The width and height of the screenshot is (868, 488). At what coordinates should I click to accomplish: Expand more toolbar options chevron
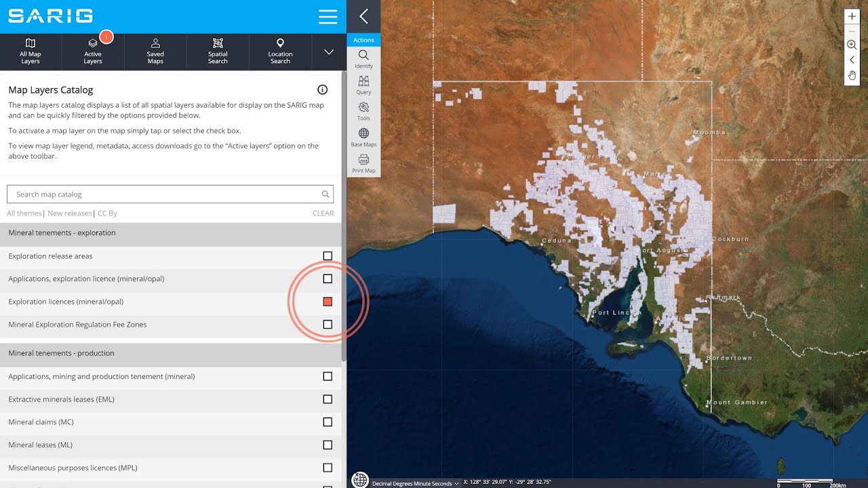click(329, 52)
